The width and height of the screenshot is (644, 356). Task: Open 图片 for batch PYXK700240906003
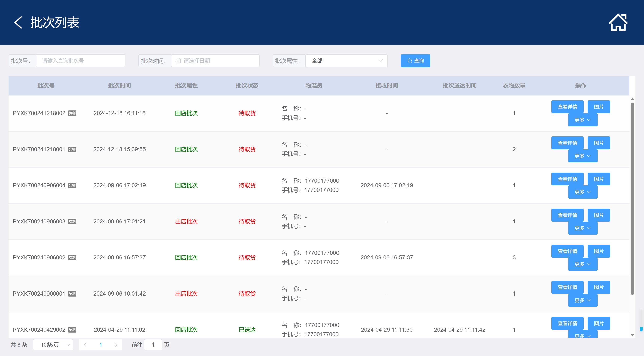[599, 215]
